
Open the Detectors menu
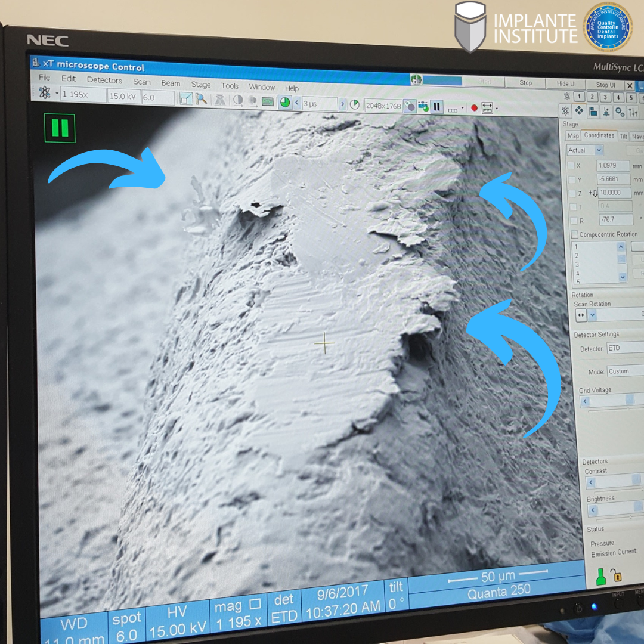click(104, 80)
